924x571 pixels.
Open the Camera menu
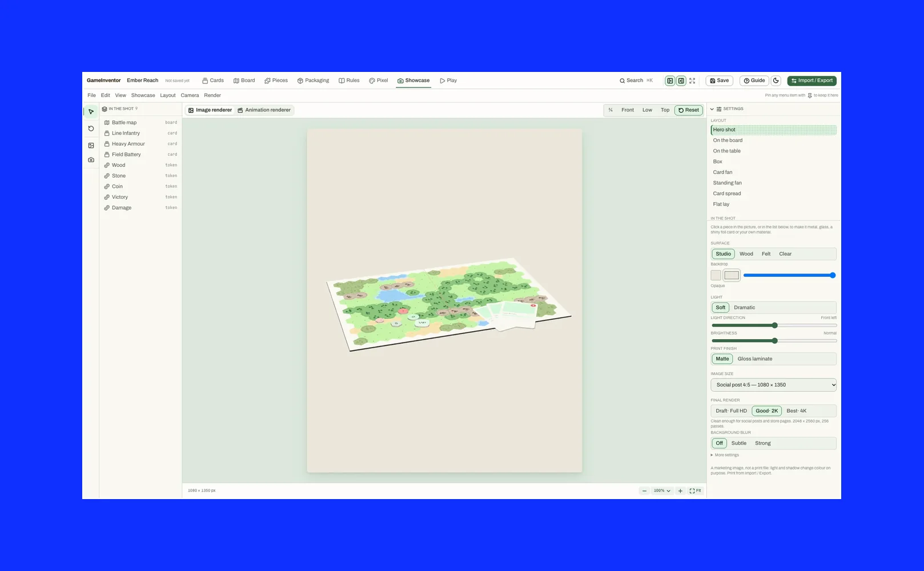pyautogui.click(x=190, y=95)
